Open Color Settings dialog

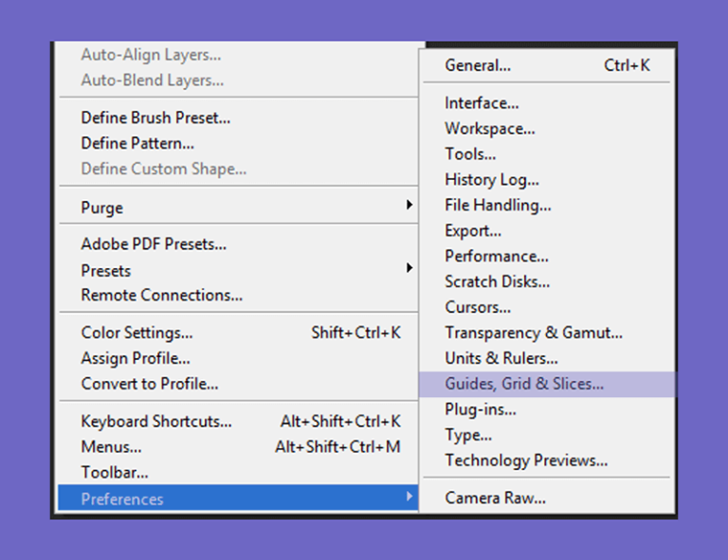click(238, 333)
